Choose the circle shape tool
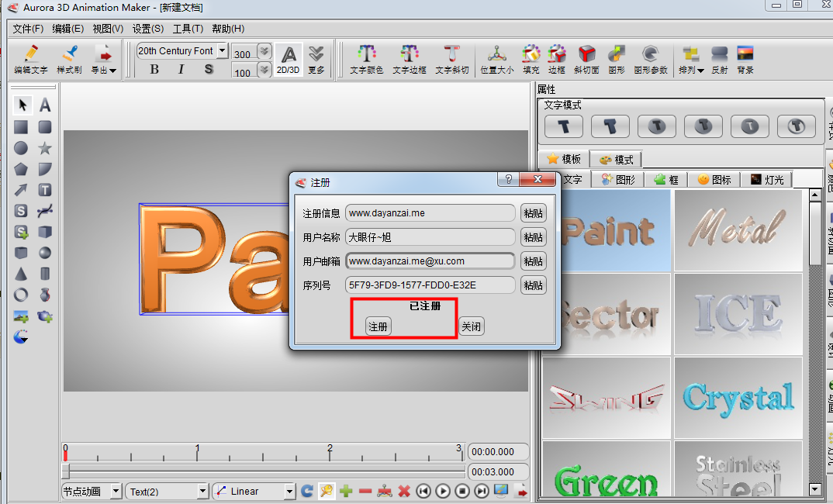Viewport: 833px width, 504px height. tap(21, 148)
